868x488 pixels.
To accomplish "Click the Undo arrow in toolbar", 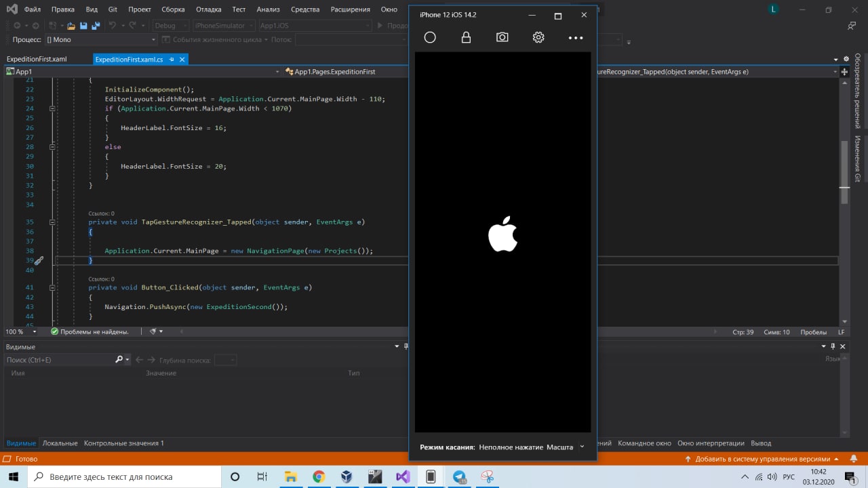I will point(113,26).
